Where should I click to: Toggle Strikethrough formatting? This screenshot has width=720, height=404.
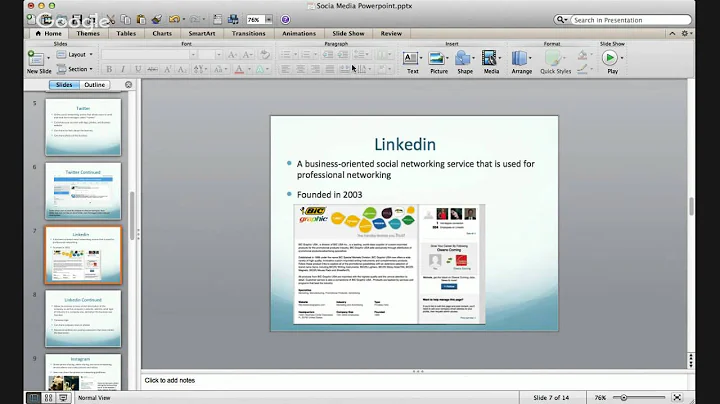[152, 69]
